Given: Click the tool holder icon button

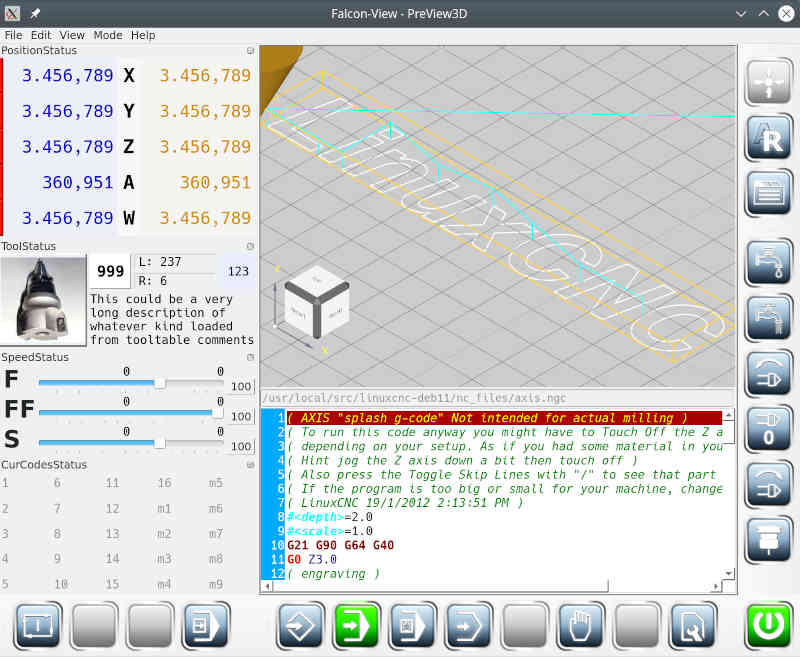Looking at the screenshot, I should click(768, 542).
